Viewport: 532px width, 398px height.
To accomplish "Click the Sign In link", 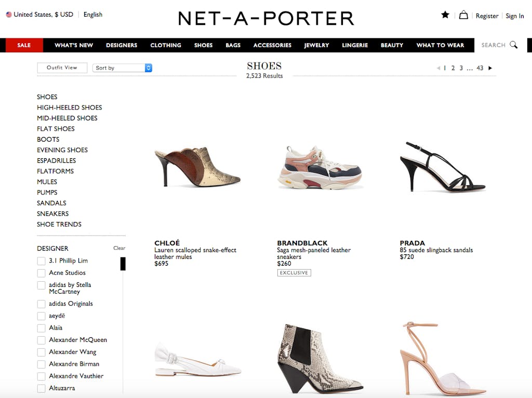I will [x=515, y=16].
